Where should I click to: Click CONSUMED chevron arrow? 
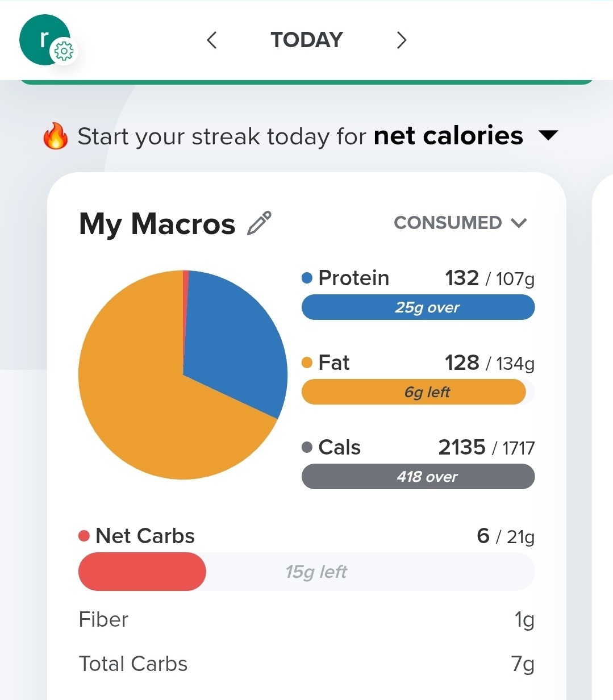coord(519,223)
